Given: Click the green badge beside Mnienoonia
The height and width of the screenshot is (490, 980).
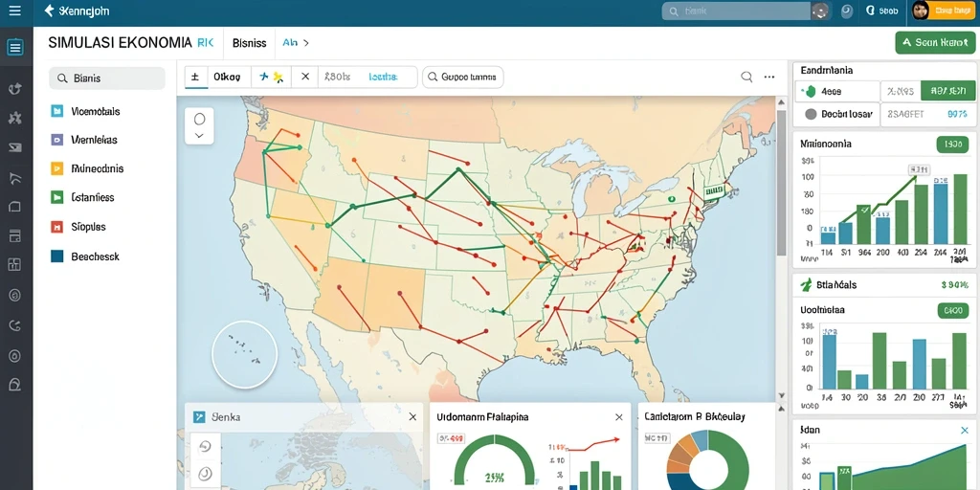Looking at the screenshot, I should pyautogui.click(x=953, y=145).
